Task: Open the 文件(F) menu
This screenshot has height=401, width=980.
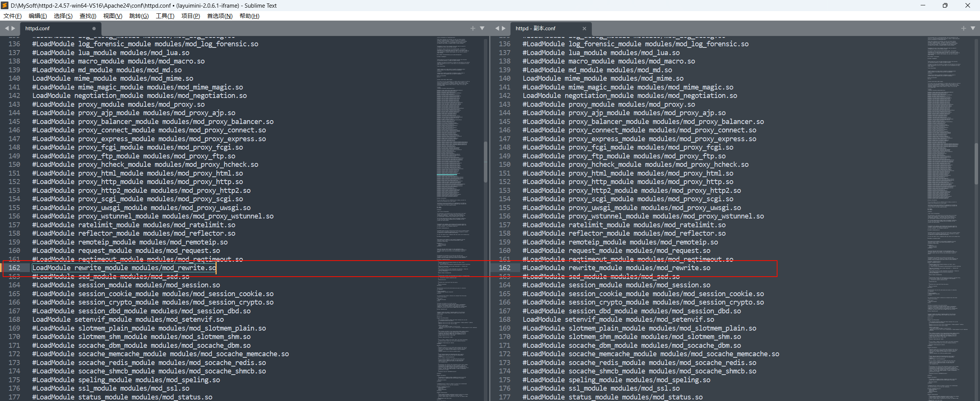Action: [13, 16]
